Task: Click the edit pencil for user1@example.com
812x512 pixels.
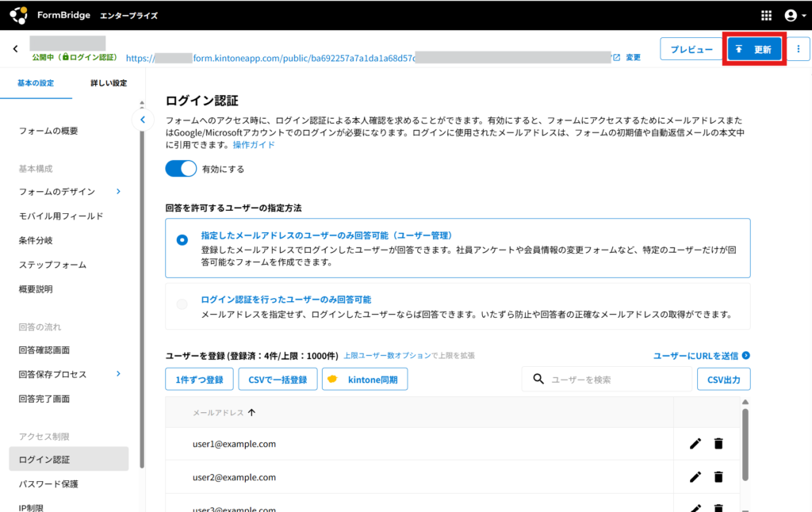Action: 695,444
